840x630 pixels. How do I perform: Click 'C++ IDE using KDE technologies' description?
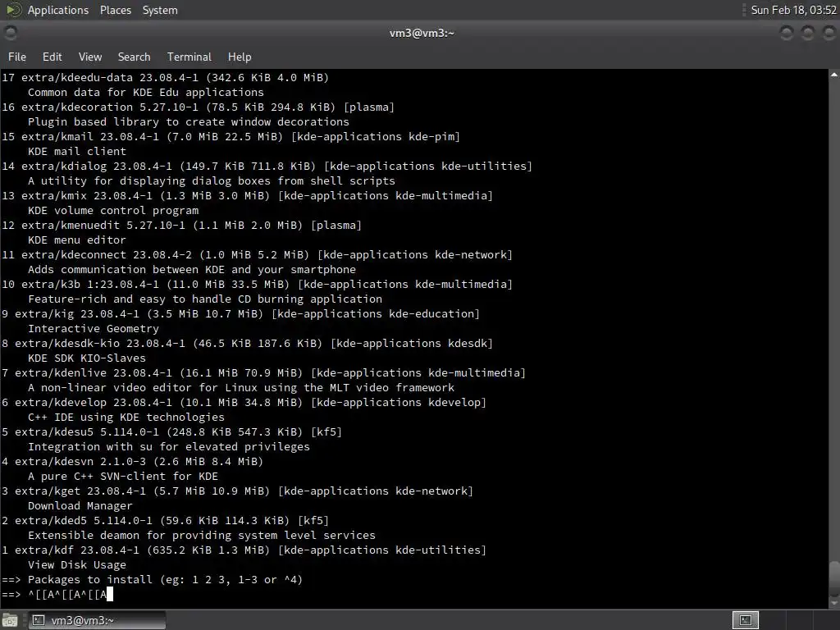tap(126, 417)
